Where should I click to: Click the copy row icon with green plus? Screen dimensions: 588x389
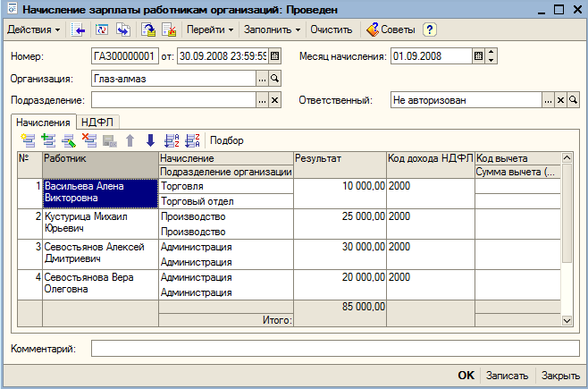pos(48,140)
